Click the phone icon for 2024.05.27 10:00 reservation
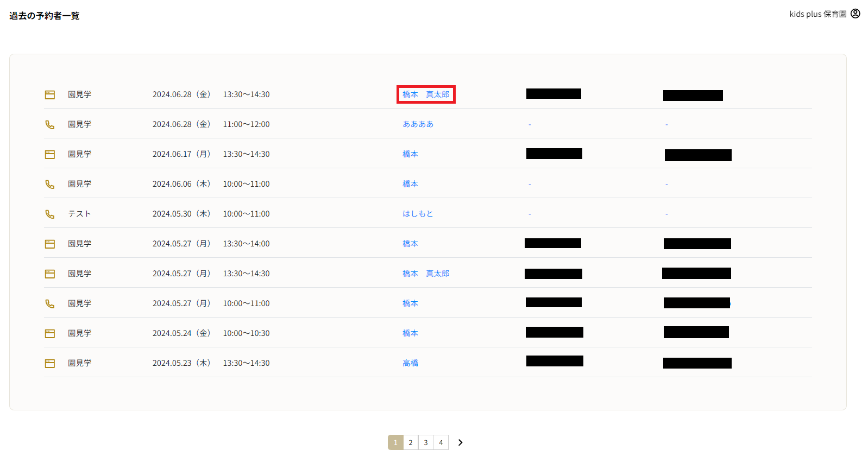This screenshot has height=463, width=868. (50, 303)
